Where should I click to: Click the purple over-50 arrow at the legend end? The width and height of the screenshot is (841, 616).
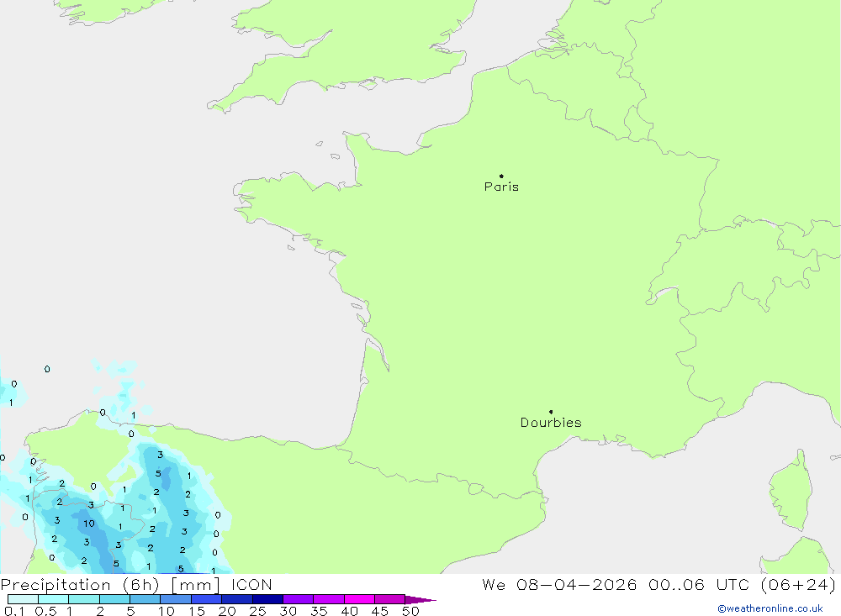(420, 599)
